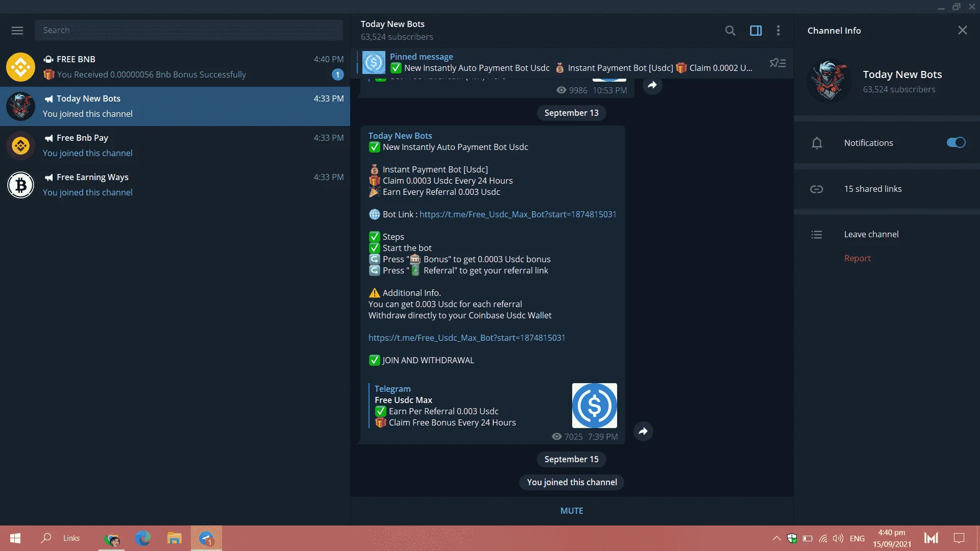The image size is (980, 551).
Task: Search within the Today New Bots channel
Action: pos(730,31)
